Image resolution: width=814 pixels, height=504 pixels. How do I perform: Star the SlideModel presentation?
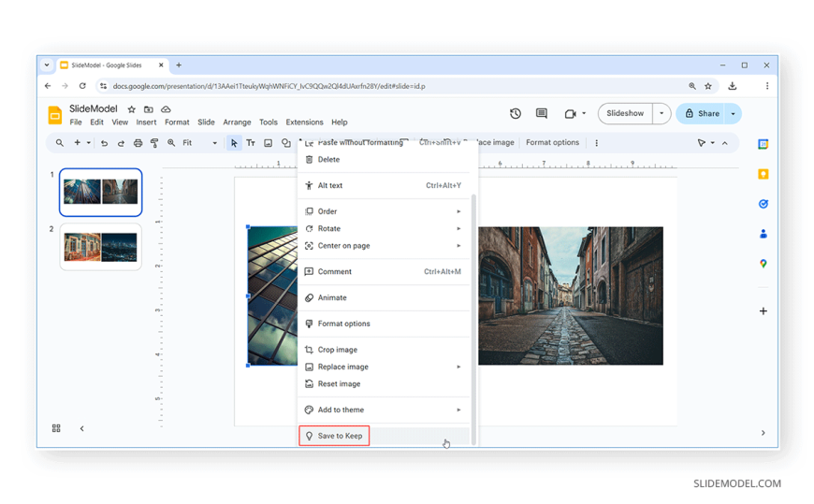132,109
